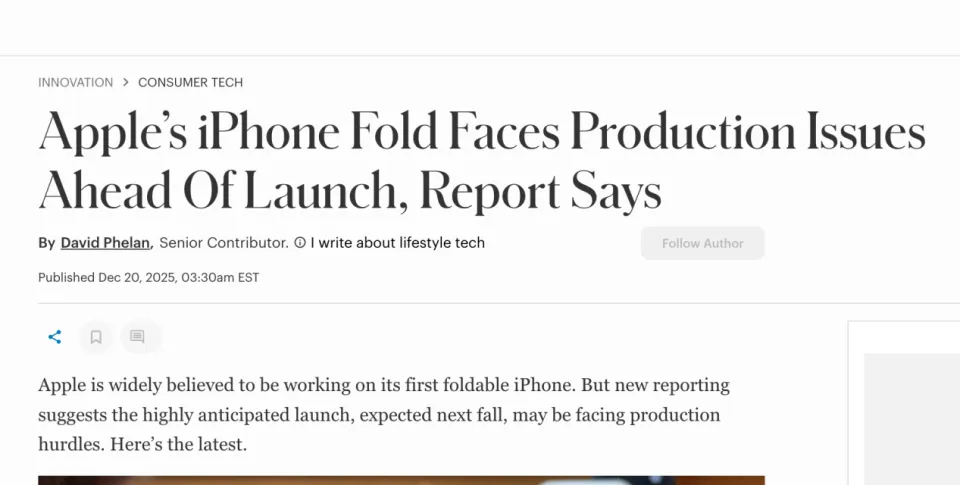Click the blue share icon
The image size is (960, 485).
(x=55, y=337)
